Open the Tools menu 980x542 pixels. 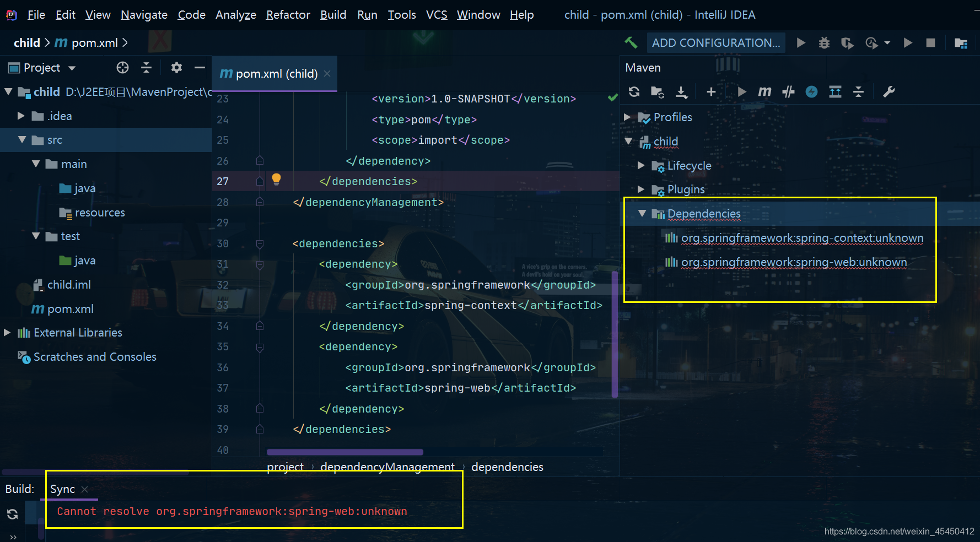coord(402,15)
